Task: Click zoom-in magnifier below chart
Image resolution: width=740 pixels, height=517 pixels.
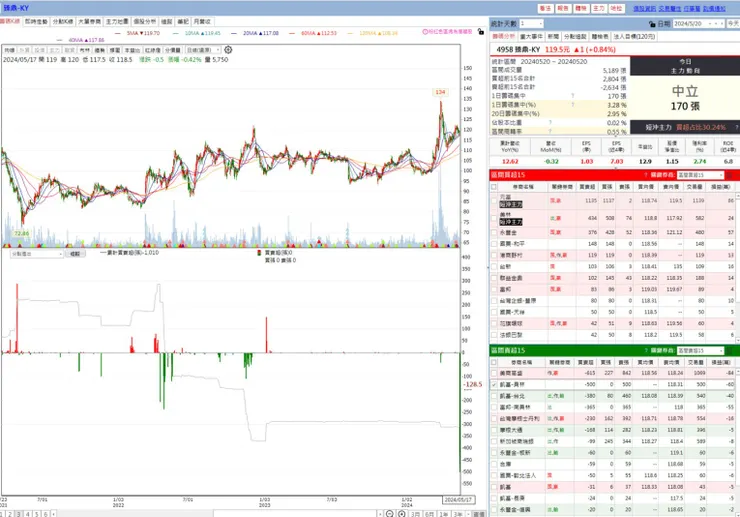Action: (x=402, y=514)
